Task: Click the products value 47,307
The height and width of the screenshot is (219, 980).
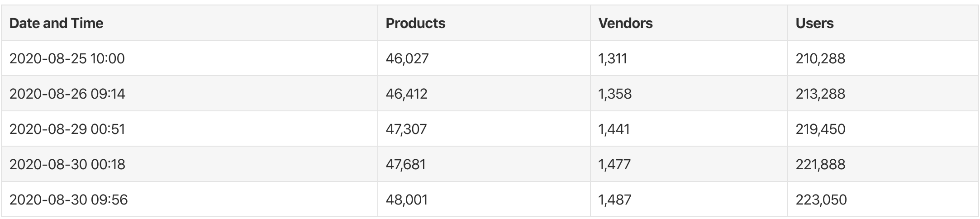Action: [x=406, y=129]
